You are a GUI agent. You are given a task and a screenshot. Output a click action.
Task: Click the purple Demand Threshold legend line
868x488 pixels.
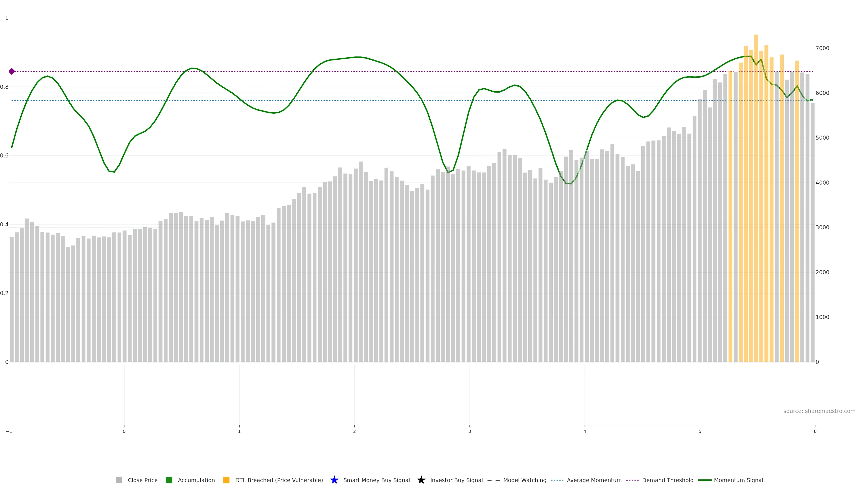[x=632, y=480]
